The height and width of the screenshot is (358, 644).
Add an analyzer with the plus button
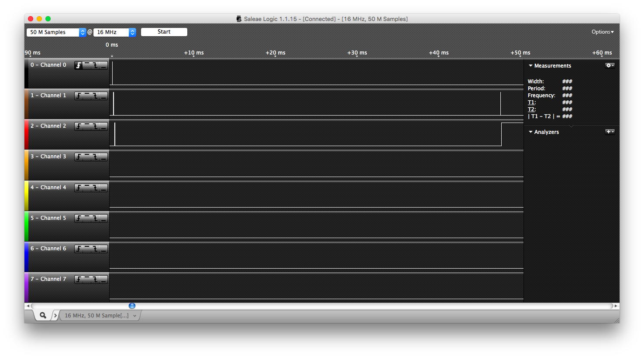tap(610, 132)
